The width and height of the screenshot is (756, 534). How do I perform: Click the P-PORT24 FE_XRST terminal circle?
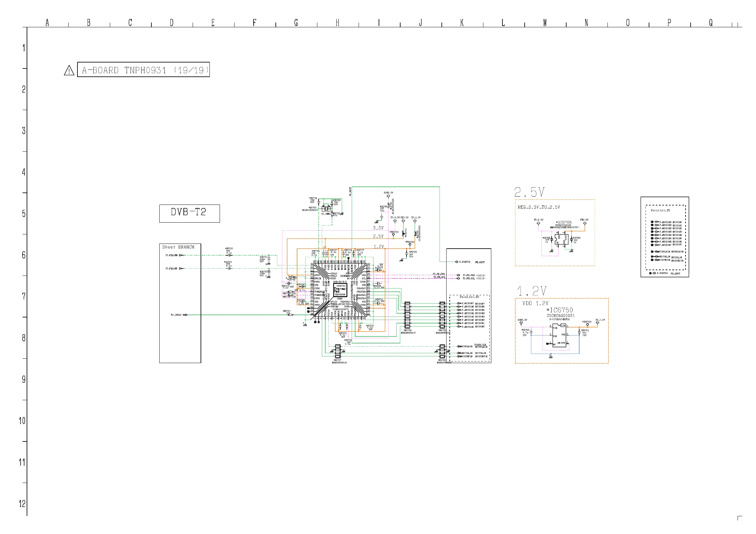457,262
